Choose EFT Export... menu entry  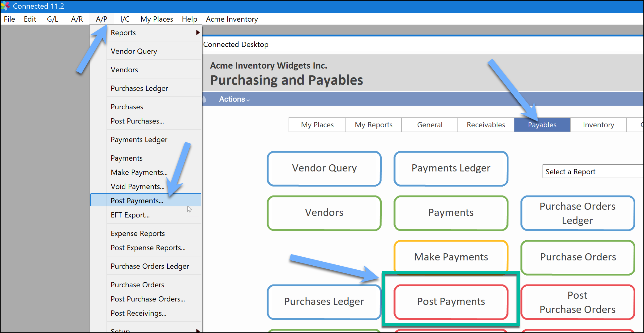[x=146, y=215]
